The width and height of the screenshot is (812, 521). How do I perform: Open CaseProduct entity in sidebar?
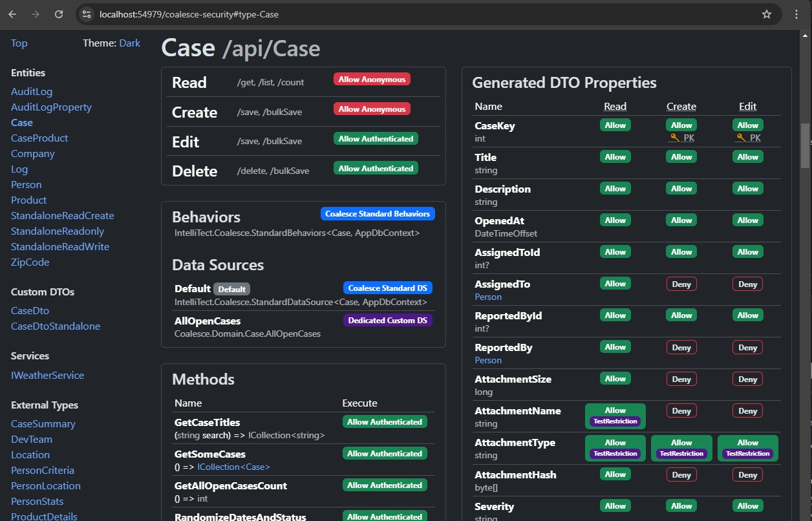(39, 138)
